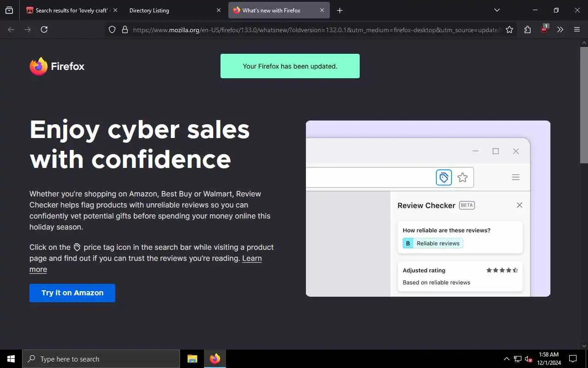View site security lock information
Screen dimensions: 588x368
[124, 29]
